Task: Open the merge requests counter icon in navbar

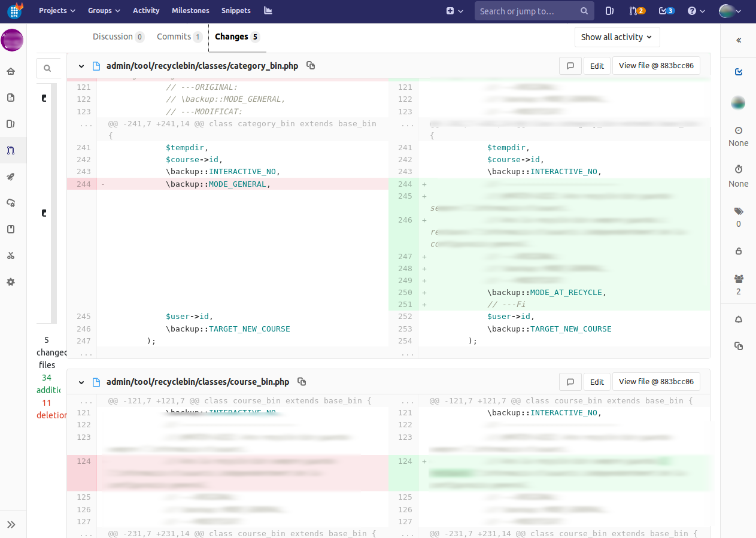Action: [633, 10]
